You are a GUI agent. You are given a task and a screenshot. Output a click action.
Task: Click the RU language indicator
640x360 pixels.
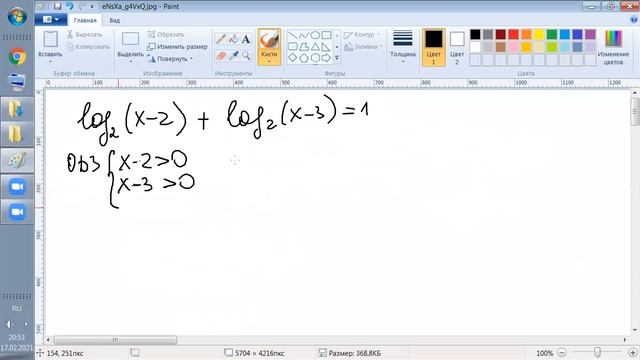[17, 308]
